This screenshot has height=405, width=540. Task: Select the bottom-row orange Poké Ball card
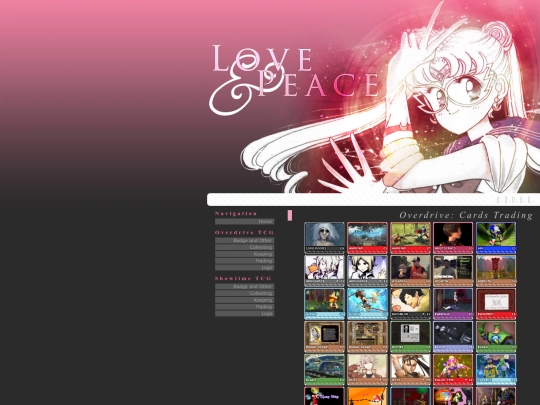tap(367, 396)
